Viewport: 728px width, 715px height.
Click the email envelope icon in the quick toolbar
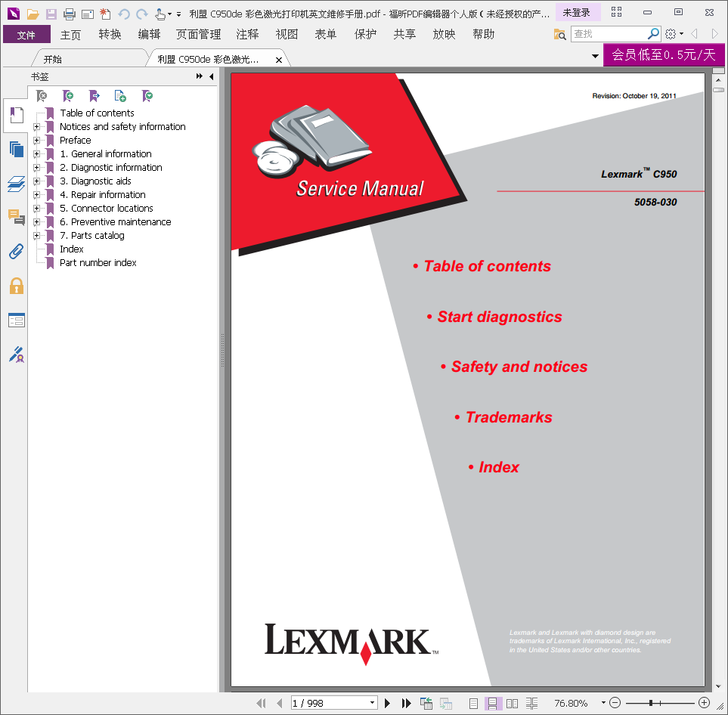click(87, 14)
